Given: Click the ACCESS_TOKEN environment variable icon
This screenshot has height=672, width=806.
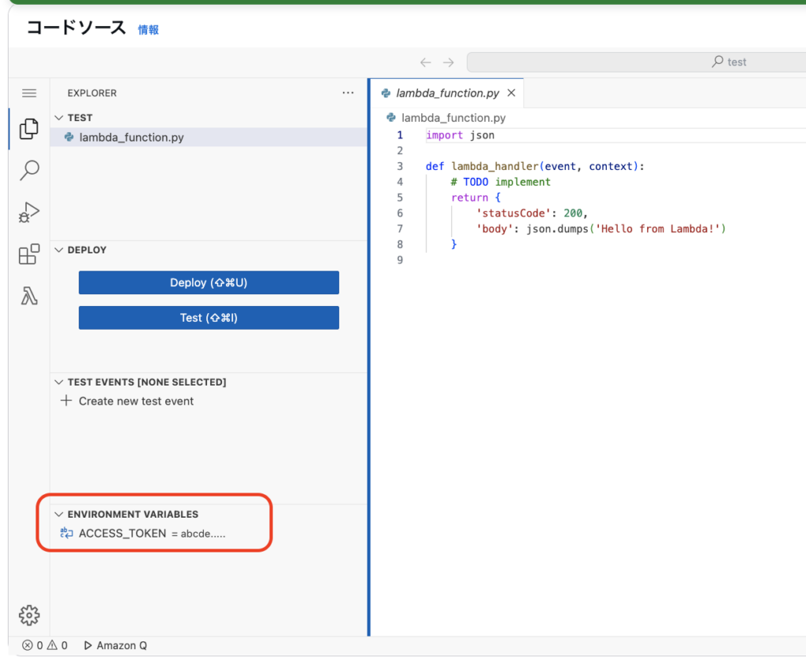Looking at the screenshot, I should [x=65, y=533].
